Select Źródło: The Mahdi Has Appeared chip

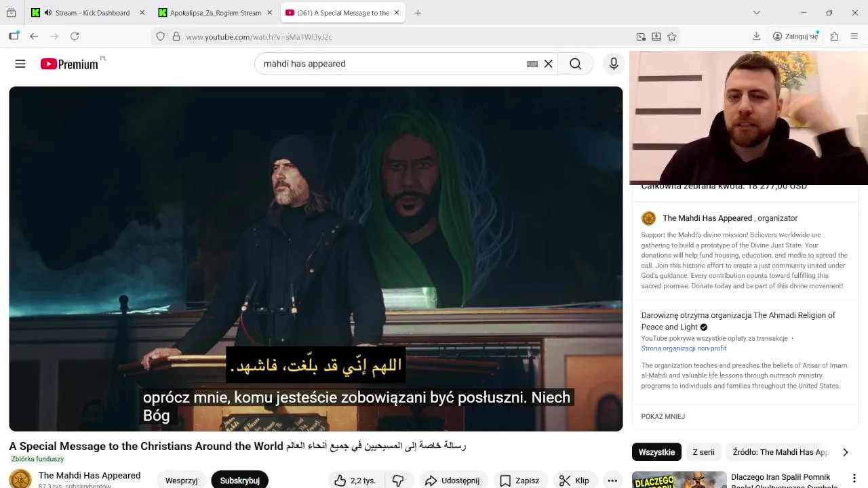(780, 452)
